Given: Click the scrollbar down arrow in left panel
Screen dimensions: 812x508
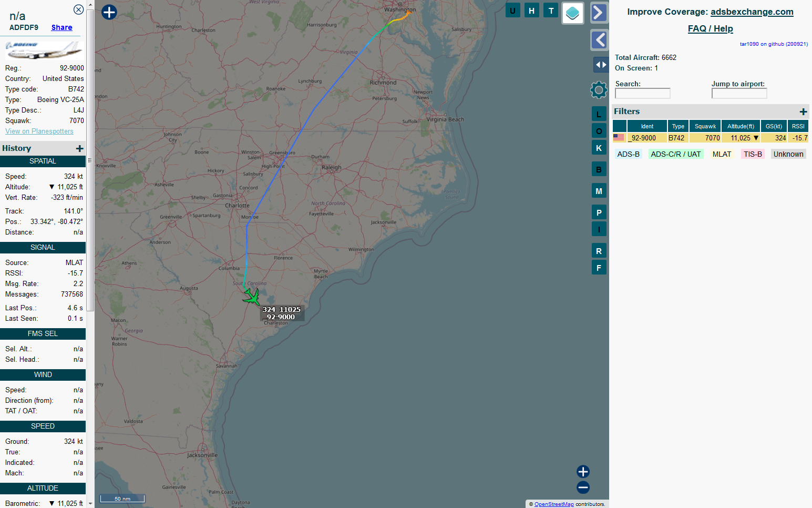Looking at the screenshot, I should 90,503.
